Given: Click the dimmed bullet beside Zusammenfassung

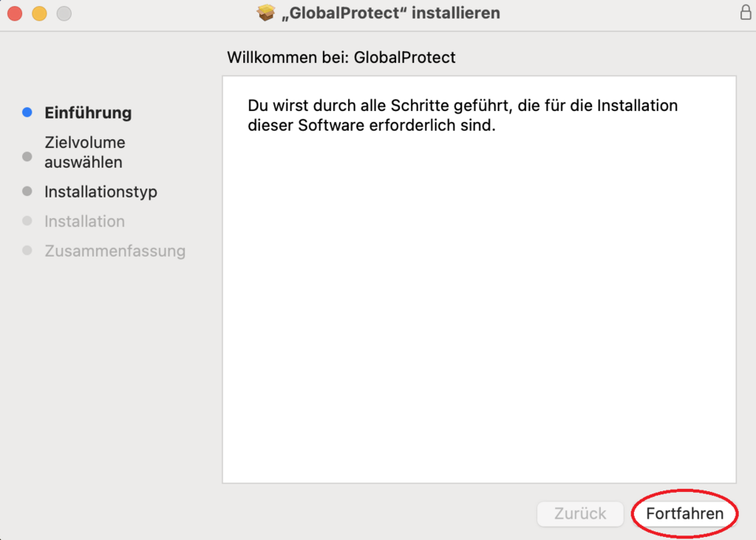Looking at the screenshot, I should 27,251.
